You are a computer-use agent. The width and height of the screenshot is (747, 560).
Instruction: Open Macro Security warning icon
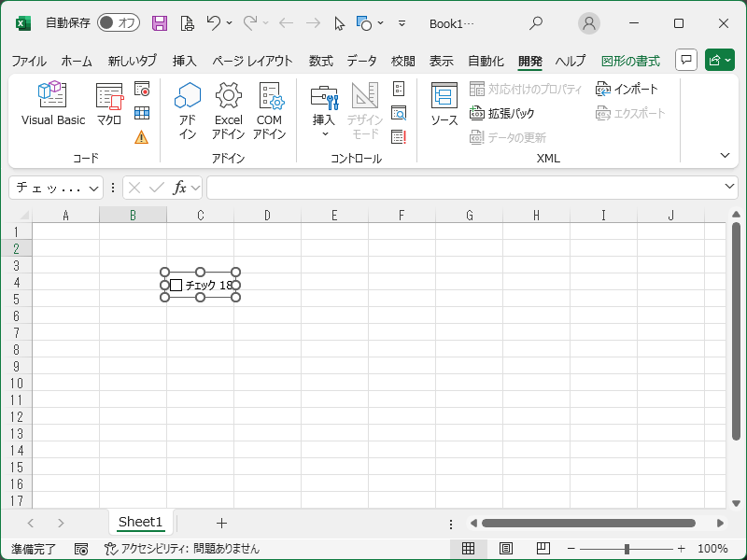click(x=142, y=137)
